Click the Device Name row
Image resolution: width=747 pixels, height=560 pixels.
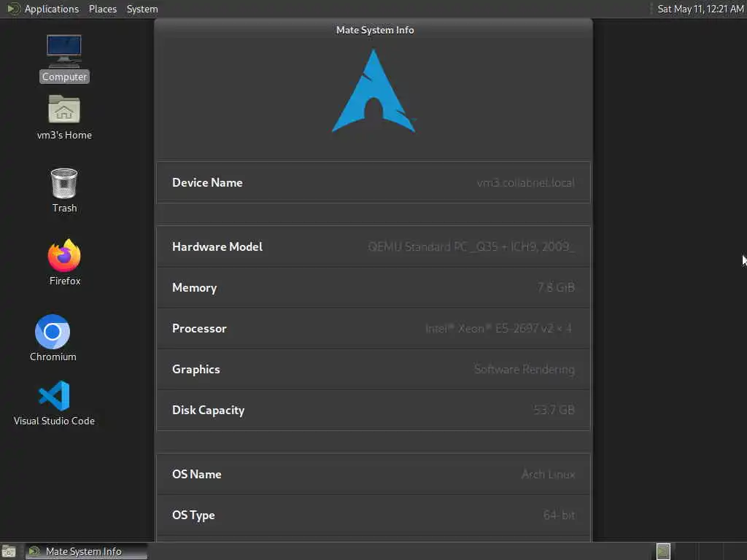coord(373,182)
